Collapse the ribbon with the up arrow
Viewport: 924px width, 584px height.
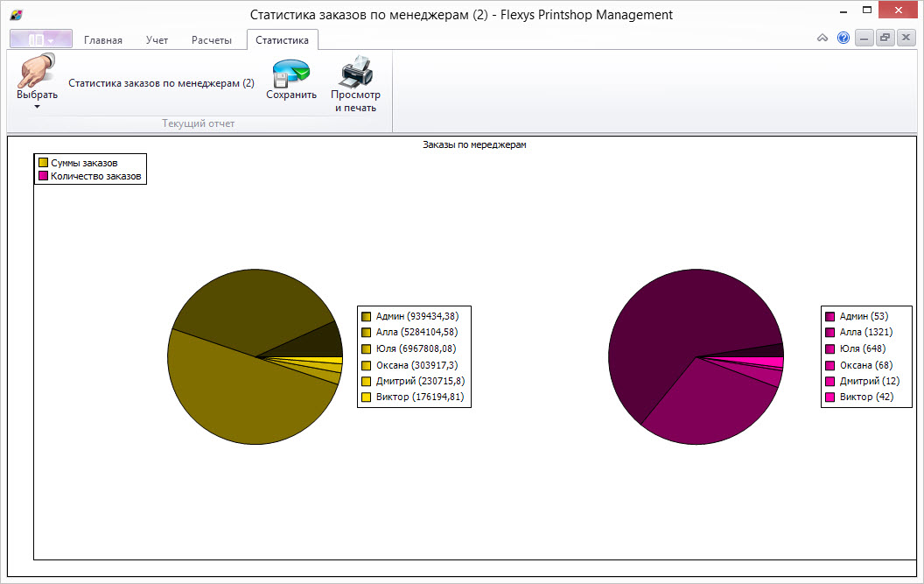point(822,39)
